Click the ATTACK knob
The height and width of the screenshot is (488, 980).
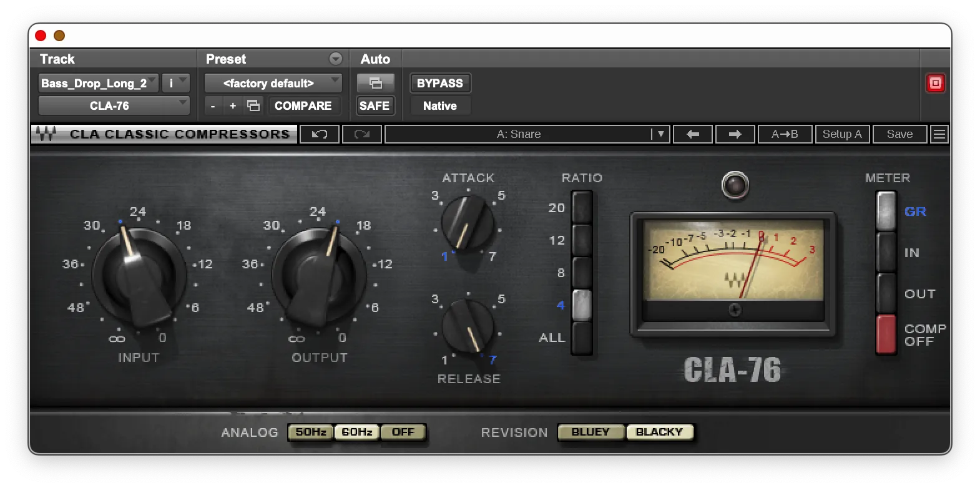coord(468,223)
